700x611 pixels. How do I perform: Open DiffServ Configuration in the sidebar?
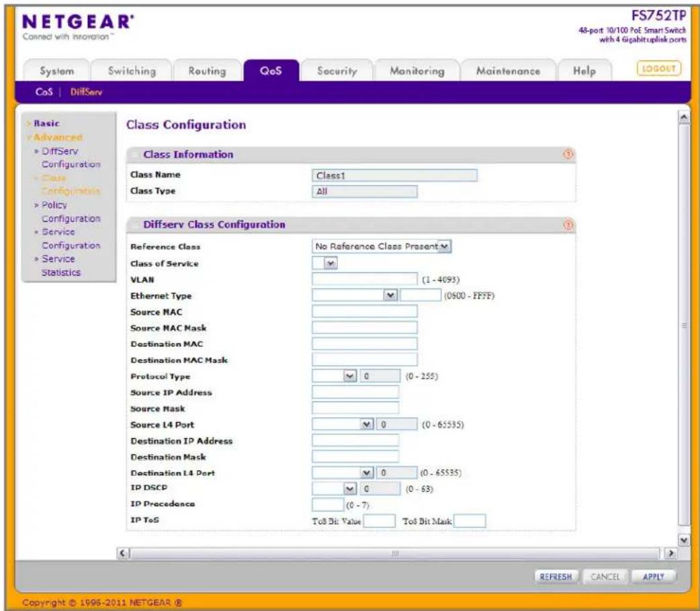coord(71,158)
